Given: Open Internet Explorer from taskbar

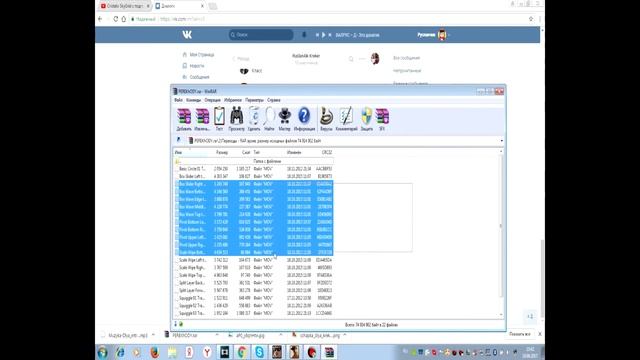Looking at the screenshot, I should [x=120, y=352].
